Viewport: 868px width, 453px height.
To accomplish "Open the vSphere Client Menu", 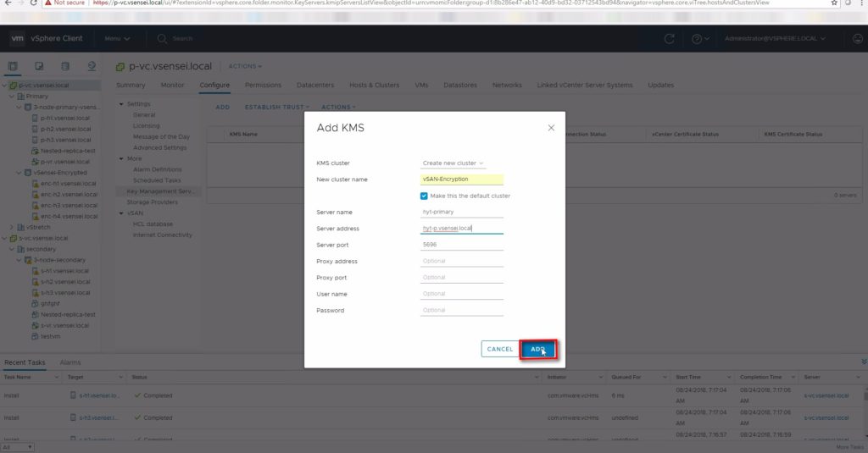I will coord(117,39).
